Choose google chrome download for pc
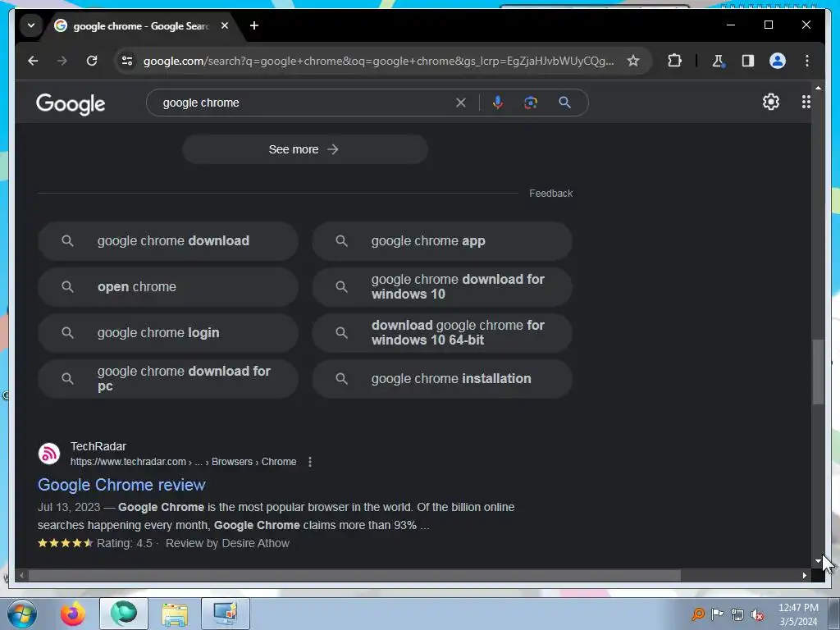This screenshot has width=840, height=630. 167,379
